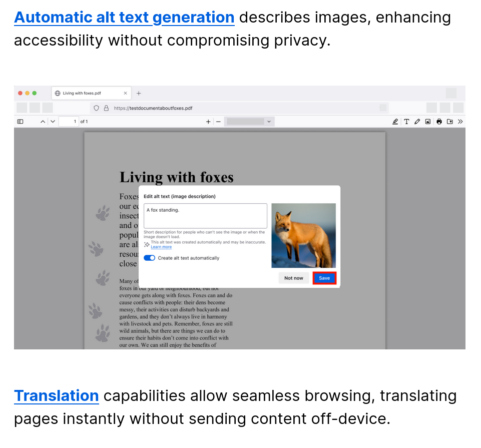Open a new browser tab

[x=139, y=93]
